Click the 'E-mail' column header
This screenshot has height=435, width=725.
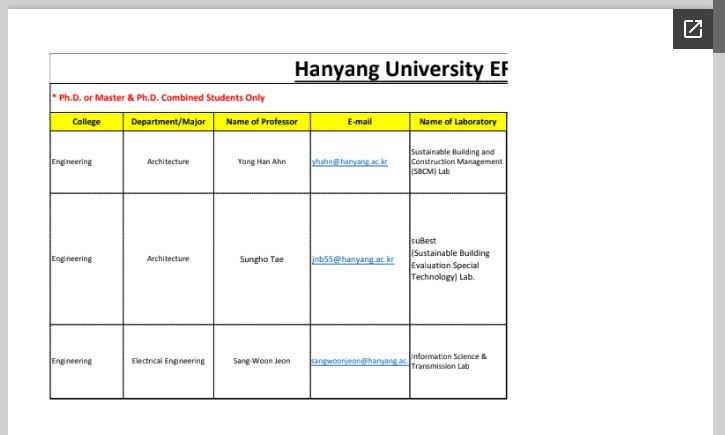(360, 122)
